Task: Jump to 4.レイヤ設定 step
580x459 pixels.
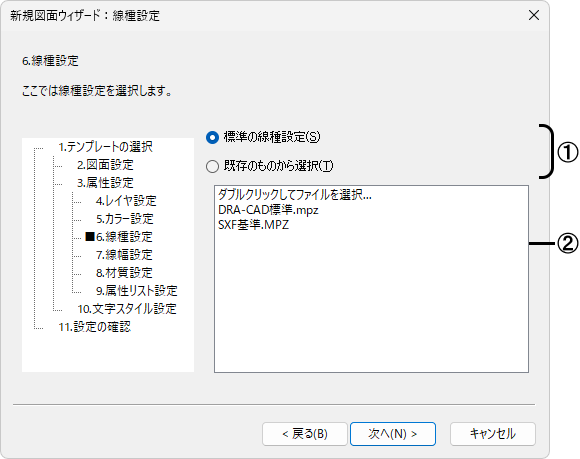Action: 126,201
